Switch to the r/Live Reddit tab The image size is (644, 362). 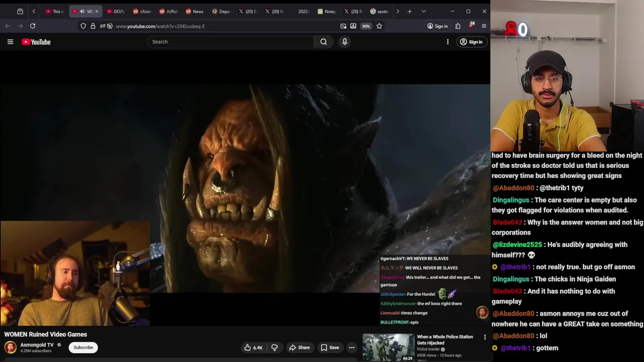pos(142,11)
